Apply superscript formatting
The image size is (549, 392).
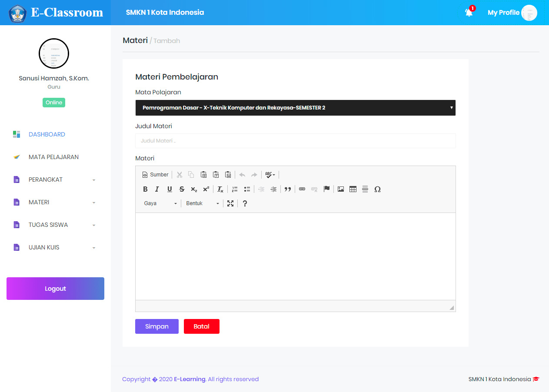point(206,189)
